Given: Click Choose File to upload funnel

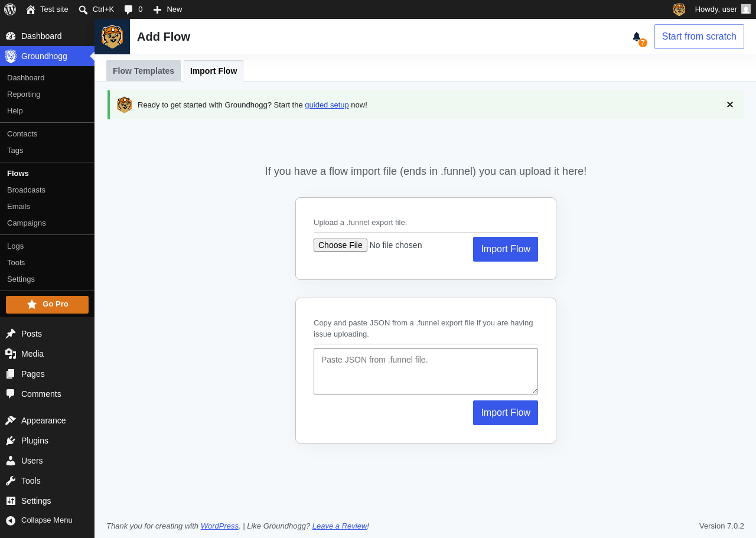Looking at the screenshot, I should [340, 245].
